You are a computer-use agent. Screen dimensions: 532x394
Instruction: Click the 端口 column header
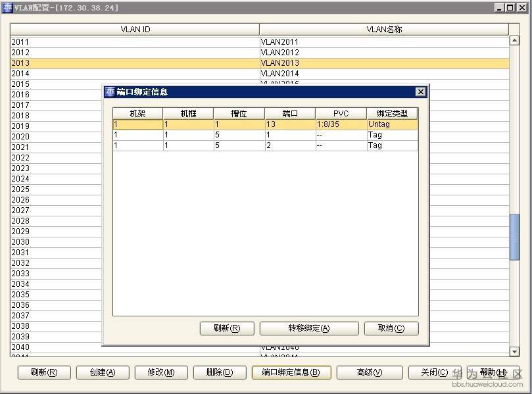point(290,114)
